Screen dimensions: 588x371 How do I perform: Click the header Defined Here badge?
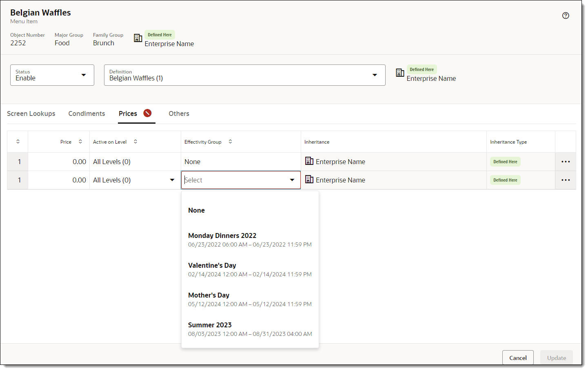click(160, 35)
